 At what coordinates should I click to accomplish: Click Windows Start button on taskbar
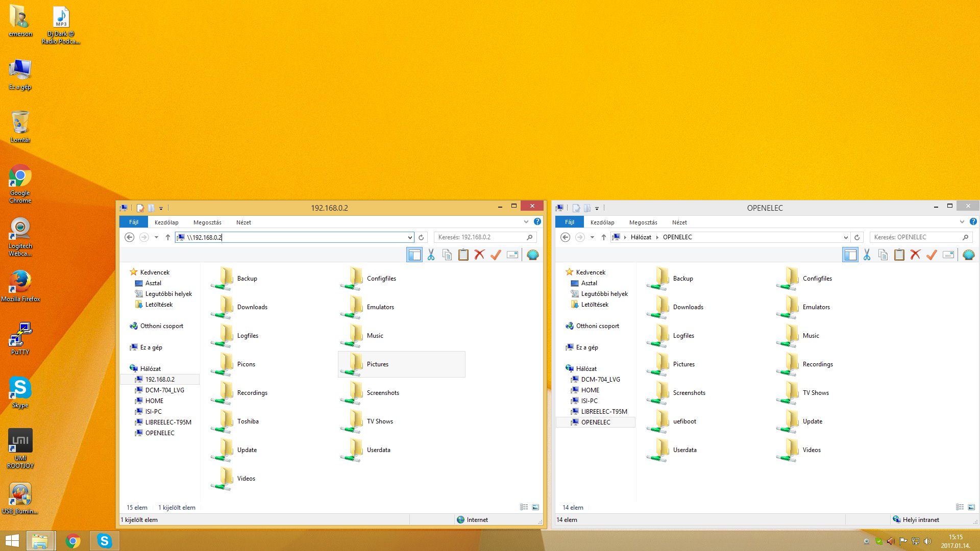pyautogui.click(x=12, y=541)
